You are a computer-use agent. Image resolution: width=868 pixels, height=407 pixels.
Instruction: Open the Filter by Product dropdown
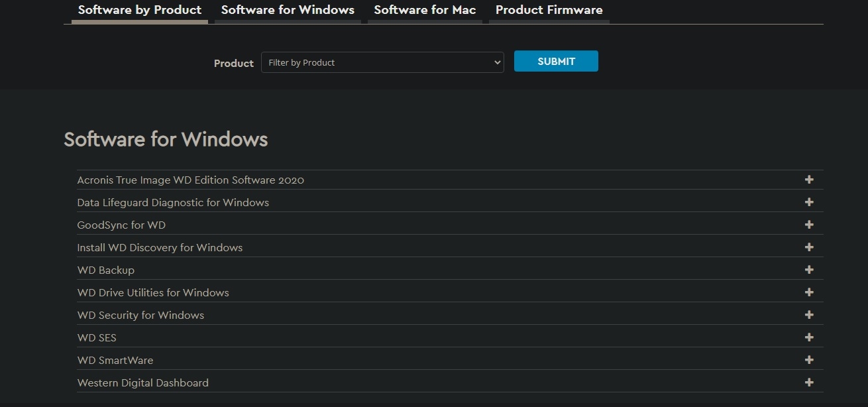[382, 62]
